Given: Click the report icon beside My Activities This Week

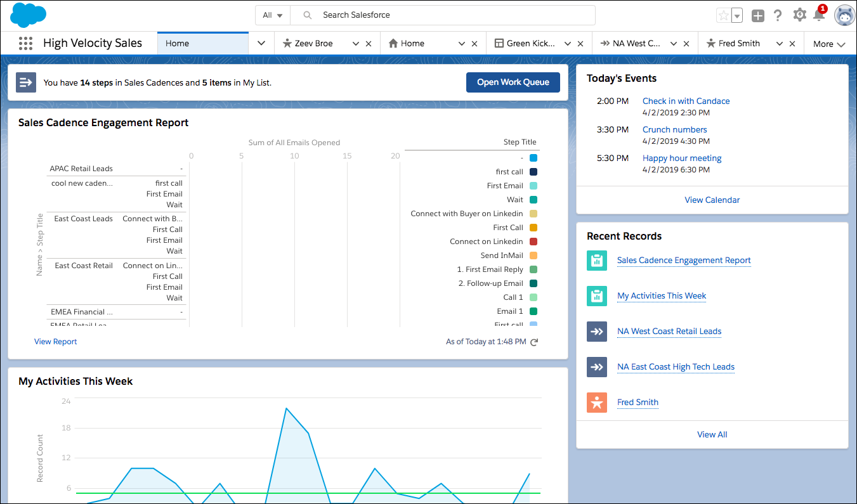Looking at the screenshot, I should 597,296.
